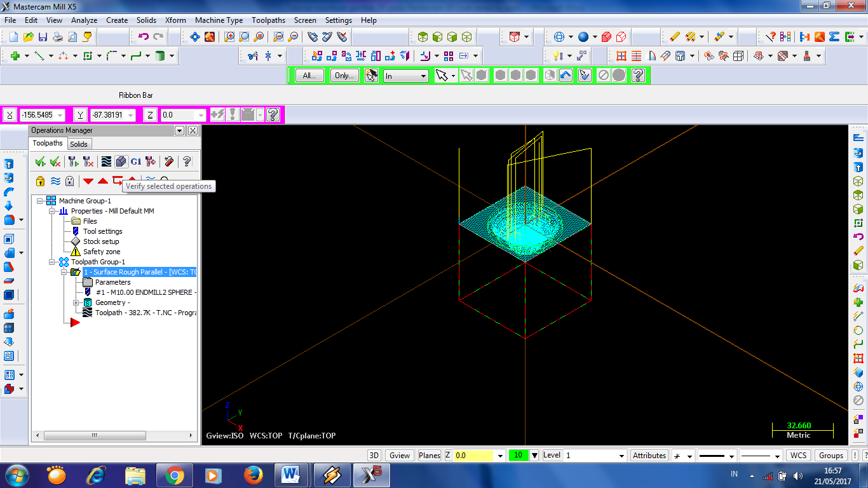Viewport: 868px width, 488px height.
Task: Click the Planes button
Action: [430, 455]
